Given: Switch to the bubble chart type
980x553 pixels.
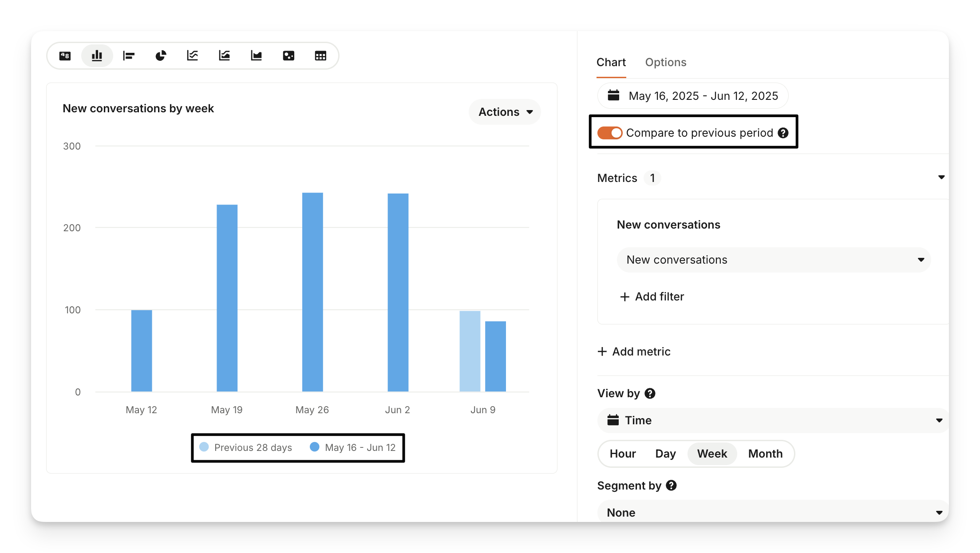Looking at the screenshot, I should 288,55.
